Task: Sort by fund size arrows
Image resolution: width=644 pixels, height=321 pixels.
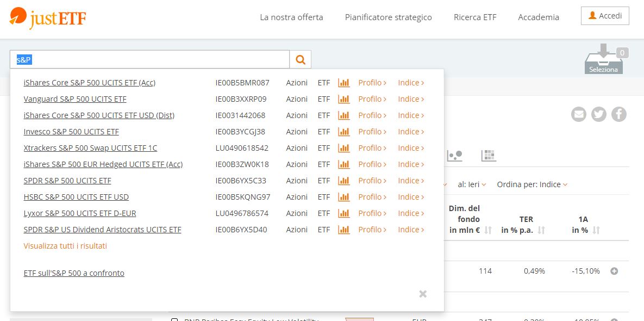Action: (488, 230)
